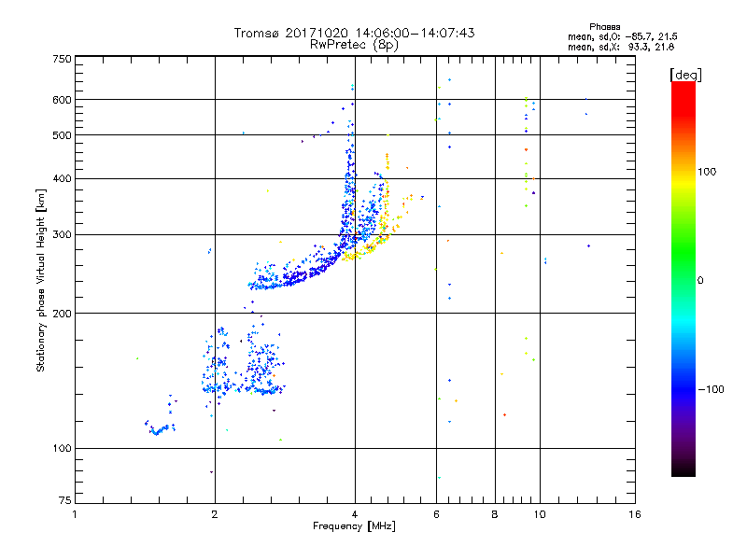Click the 'Stationary phase Virtual Height [km]' y-axis label
The image size is (747, 560).
41,280
